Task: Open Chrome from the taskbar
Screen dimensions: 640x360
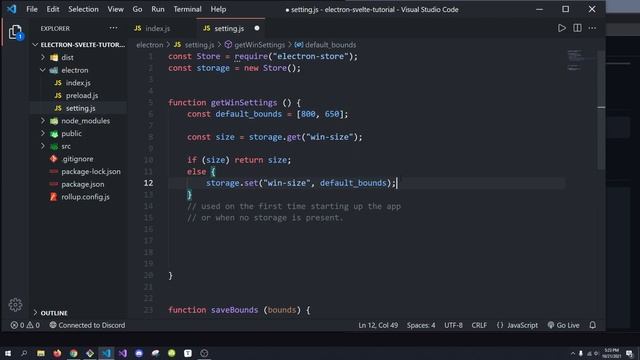Action: point(73,353)
